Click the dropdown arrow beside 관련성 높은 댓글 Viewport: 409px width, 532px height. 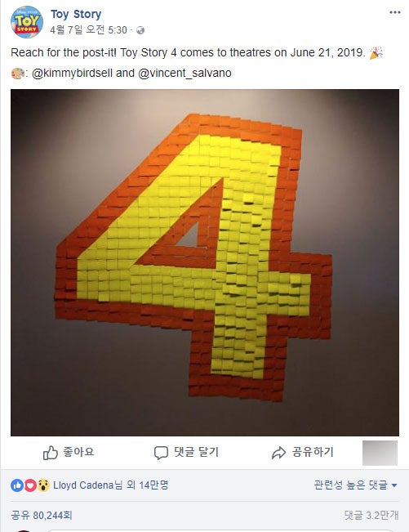(394, 485)
